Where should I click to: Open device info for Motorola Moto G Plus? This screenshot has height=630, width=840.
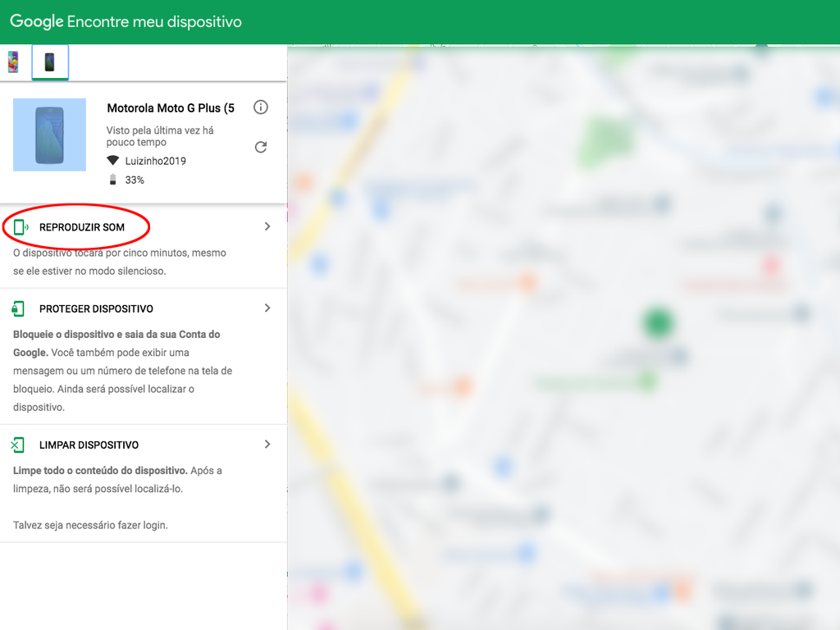pos(261,107)
